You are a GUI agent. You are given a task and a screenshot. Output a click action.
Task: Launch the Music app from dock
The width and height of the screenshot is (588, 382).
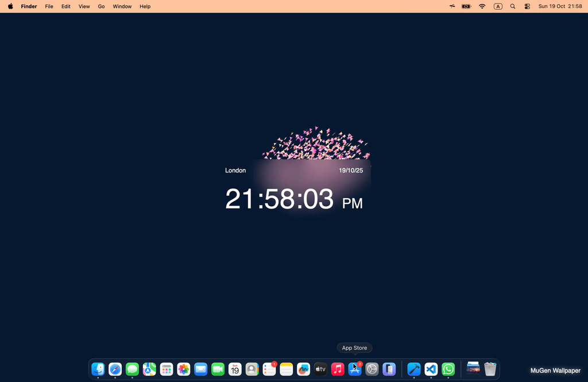pos(338,369)
